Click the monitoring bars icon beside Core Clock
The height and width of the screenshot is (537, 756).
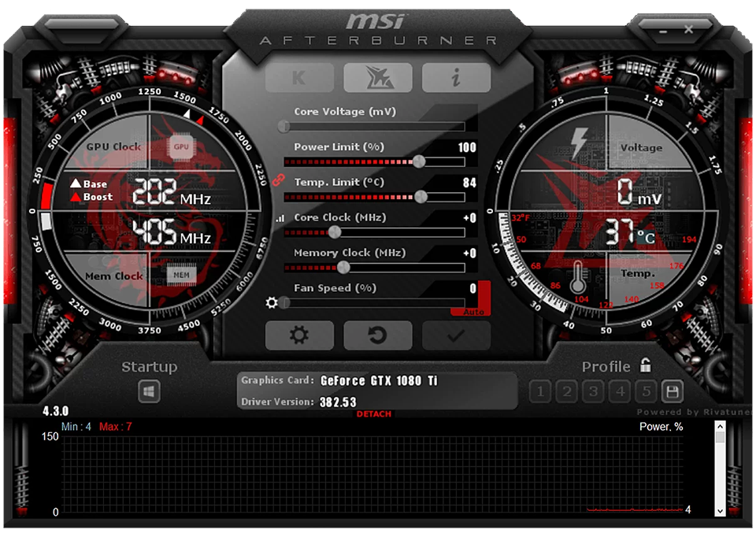pos(280,217)
